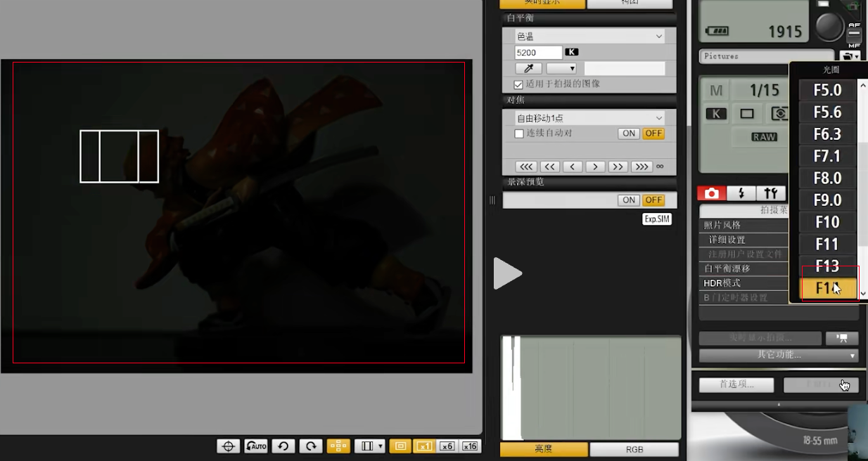Select aperture F10
868x461 pixels.
(x=827, y=222)
